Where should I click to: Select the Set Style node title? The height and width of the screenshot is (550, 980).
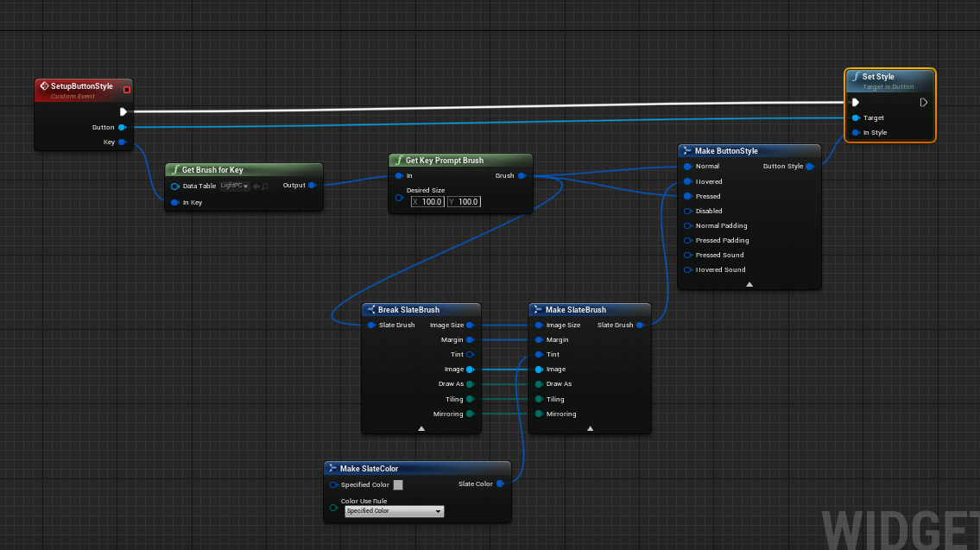tap(878, 77)
